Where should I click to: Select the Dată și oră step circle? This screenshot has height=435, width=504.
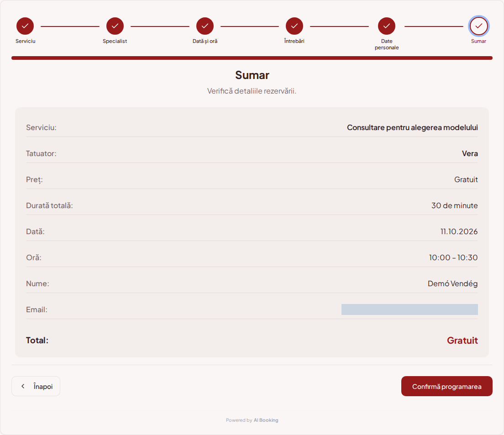(205, 26)
